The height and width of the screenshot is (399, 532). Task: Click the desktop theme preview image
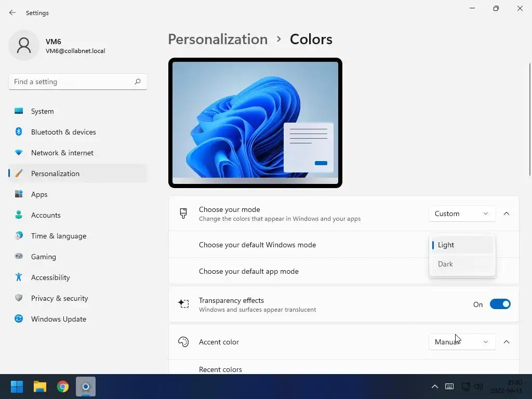click(255, 123)
